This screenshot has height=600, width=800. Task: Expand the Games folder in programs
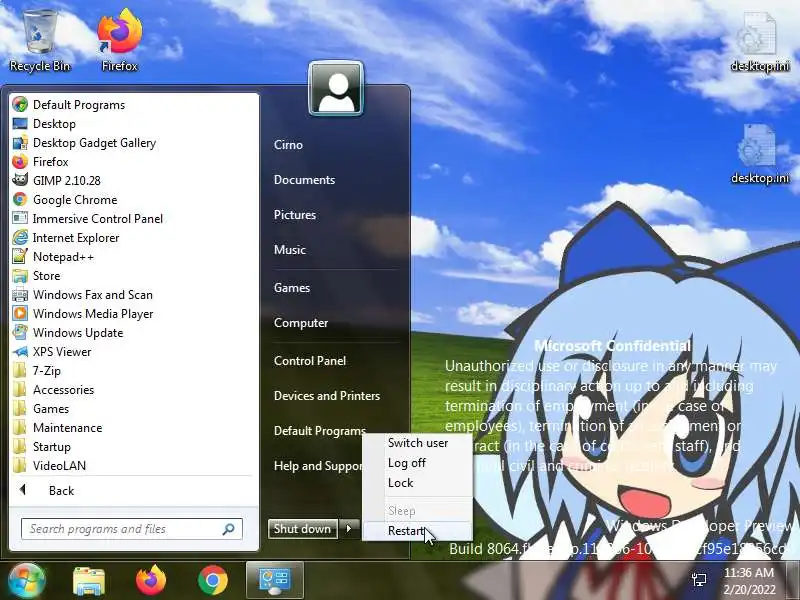[51, 409]
